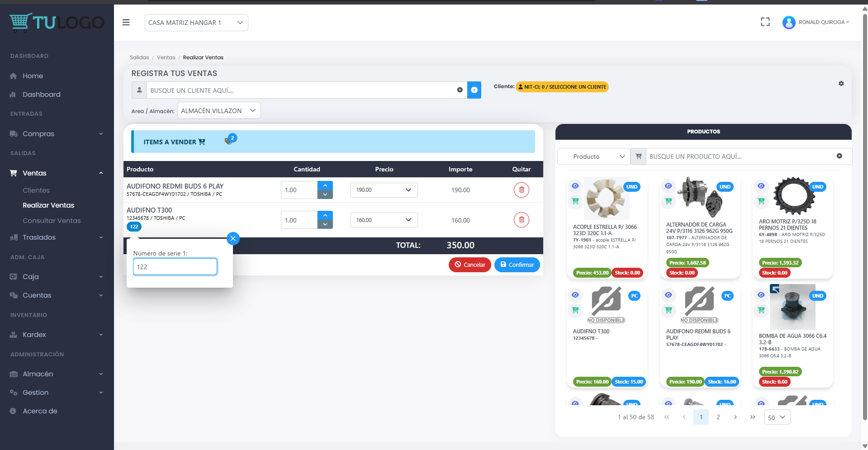868x450 pixels.
Task: Open the ALMACÉN VILLAZON warehouse dropdown
Action: (x=218, y=111)
